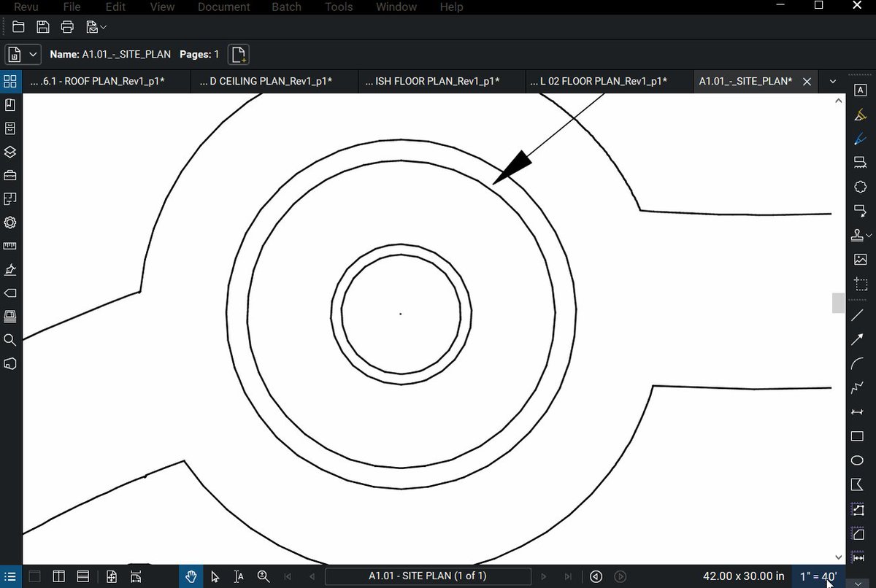Image resolution: width=876 pixels, height=588 pixels.
Task: Toggle the markups list button
Action: tap(10, 576)
